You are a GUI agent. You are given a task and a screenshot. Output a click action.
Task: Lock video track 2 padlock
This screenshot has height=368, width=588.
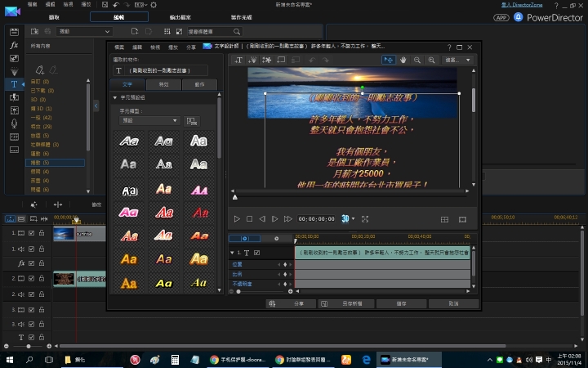(x=42, y=278)
